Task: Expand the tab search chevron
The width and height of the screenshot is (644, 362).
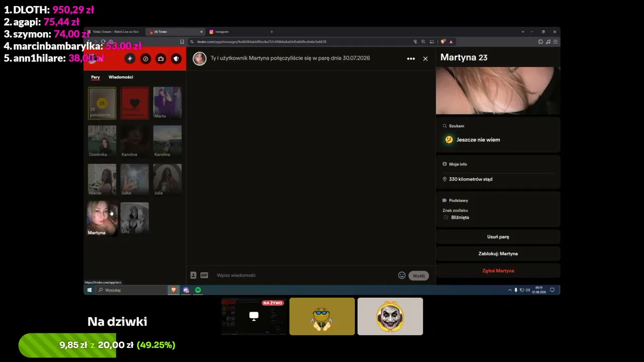Action: point(523,32)
